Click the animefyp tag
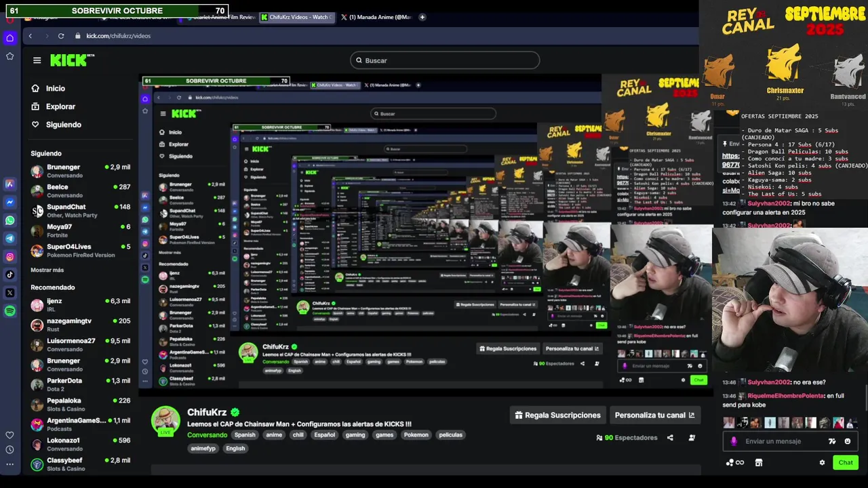This screenshot has width=868, height=488. (x=203, y=448)
